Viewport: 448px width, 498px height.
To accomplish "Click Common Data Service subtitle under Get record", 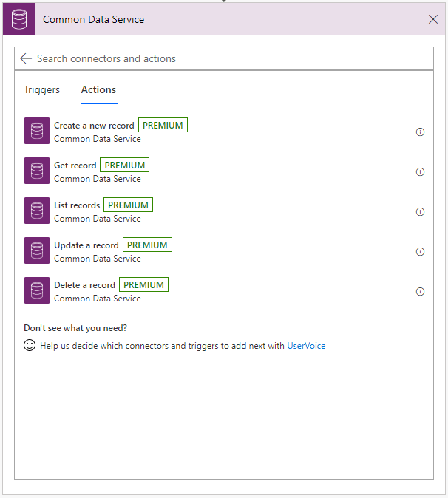I will [98, 179].
